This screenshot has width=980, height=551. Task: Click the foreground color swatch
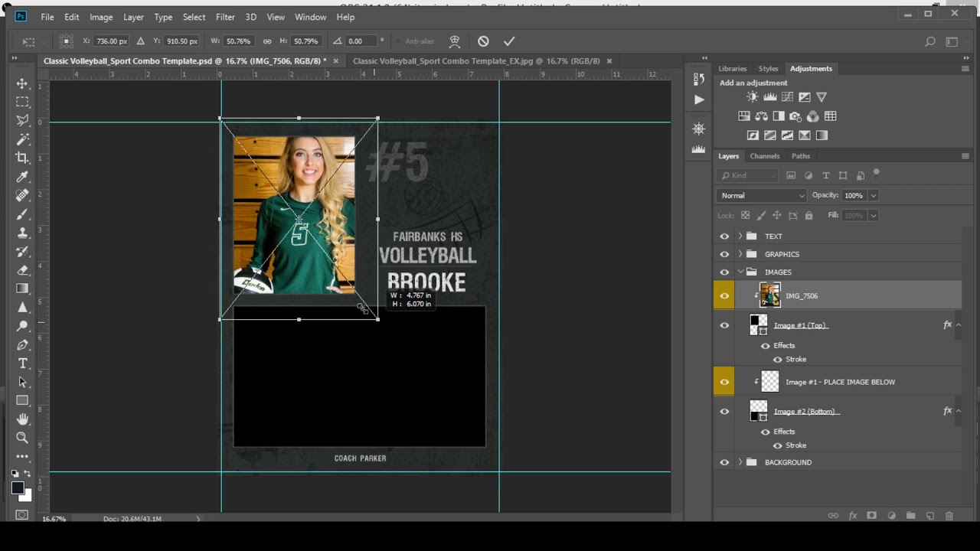(x=18, y=489)
